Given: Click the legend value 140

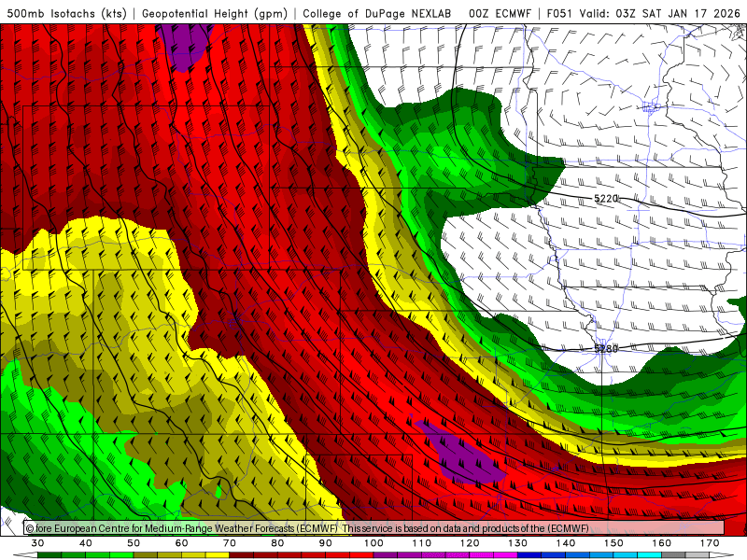Looking at the screenshot, I should click(566, 543).
